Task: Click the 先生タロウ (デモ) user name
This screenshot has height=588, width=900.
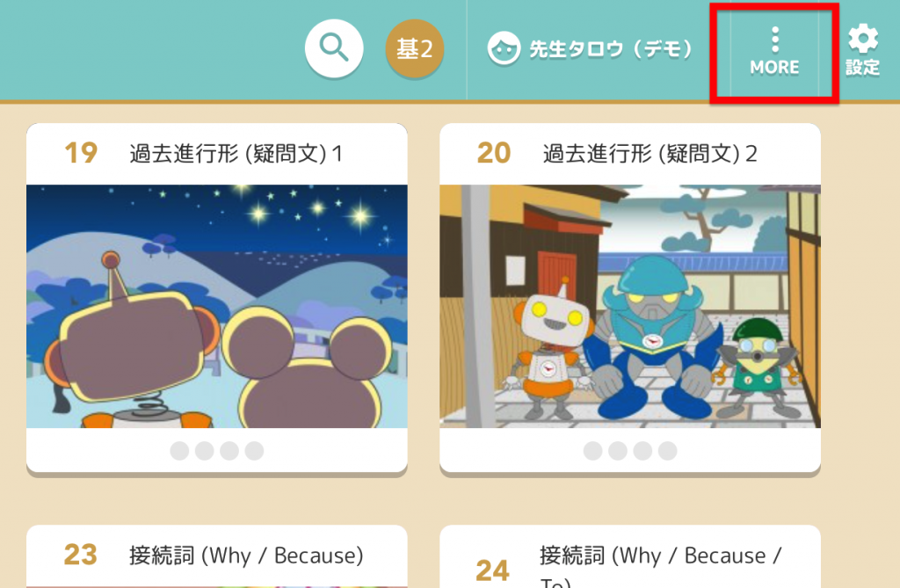Action: click(611, 49)
